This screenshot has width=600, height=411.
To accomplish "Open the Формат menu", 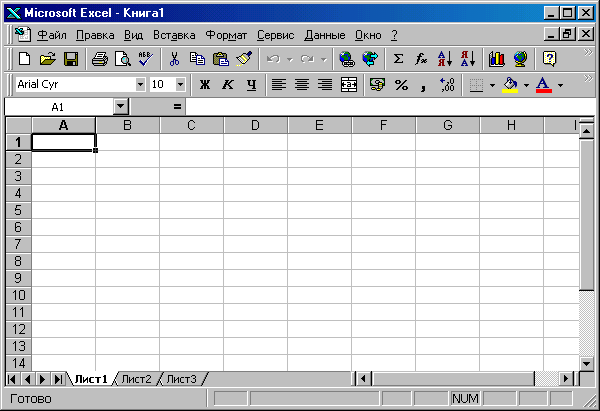I will pos(226,35).
